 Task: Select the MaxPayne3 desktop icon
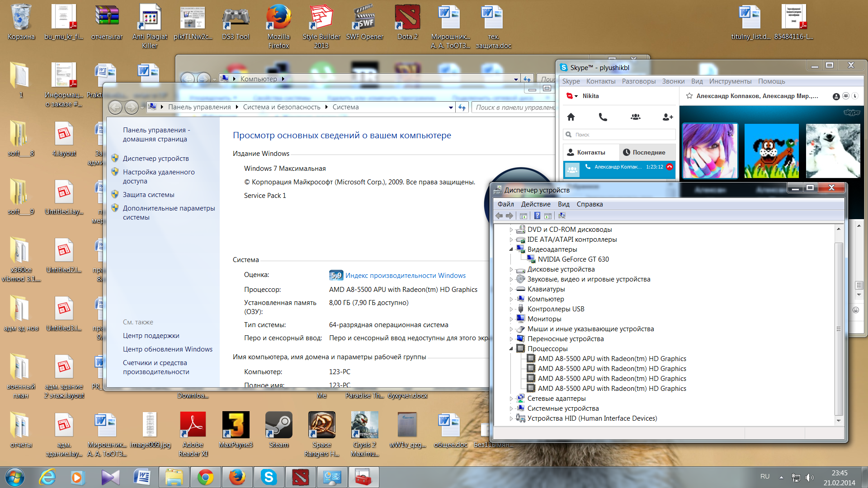click(236, 430)
